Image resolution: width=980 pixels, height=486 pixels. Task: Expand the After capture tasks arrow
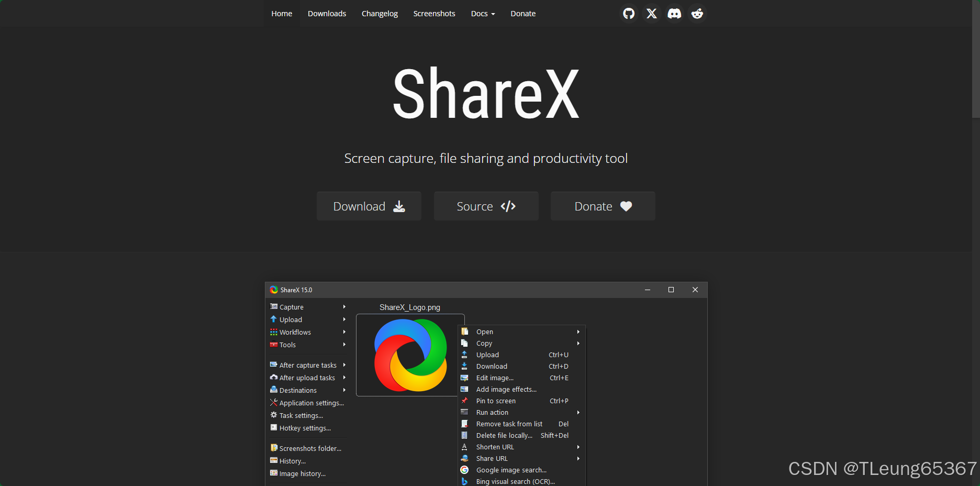pos(344,365)
